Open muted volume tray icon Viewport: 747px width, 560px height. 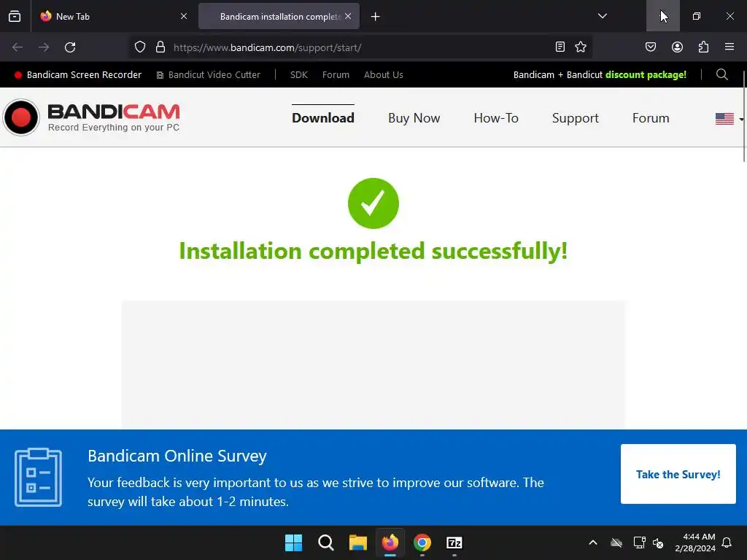point(658,542)
